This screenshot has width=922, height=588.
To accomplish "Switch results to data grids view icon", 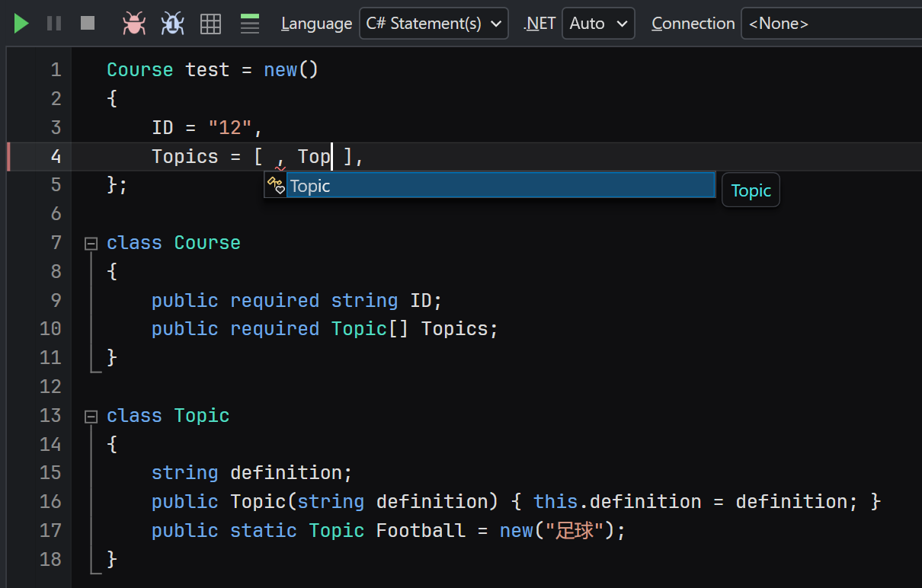I will coord(210,24).
